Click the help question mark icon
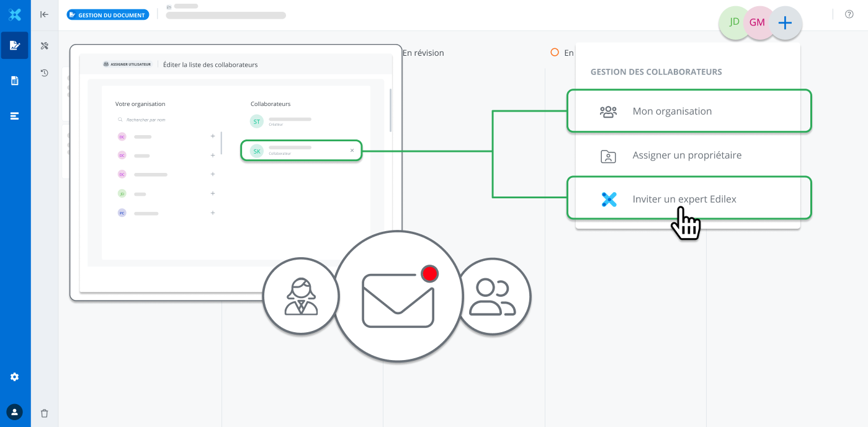 [849, 15]
